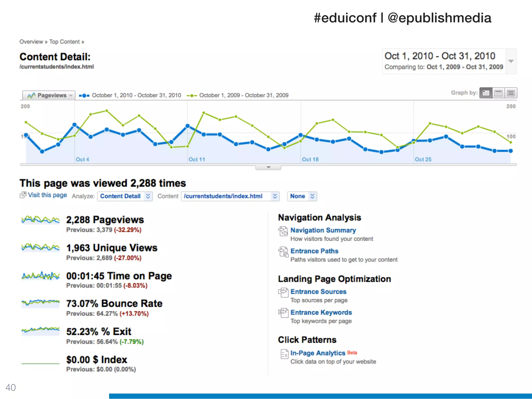Viewport: 532px width, 399px height.
Task: Click the In-Page Analytics page icon
Action: point(284,354)
